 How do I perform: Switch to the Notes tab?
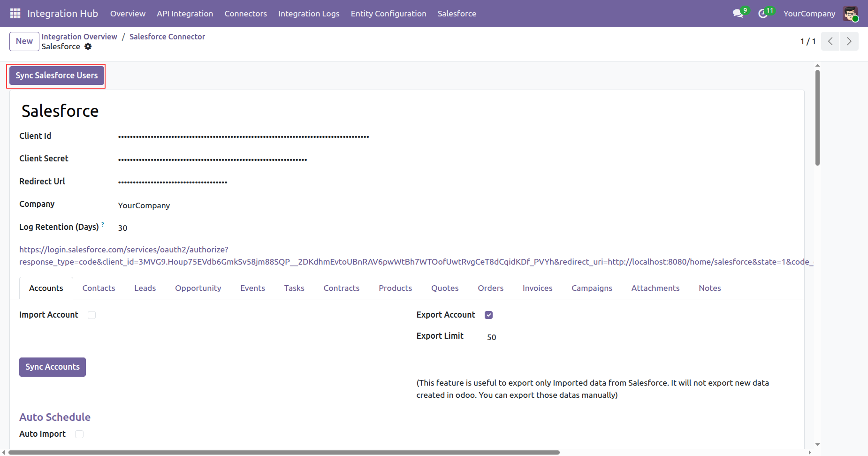[710, 288]
